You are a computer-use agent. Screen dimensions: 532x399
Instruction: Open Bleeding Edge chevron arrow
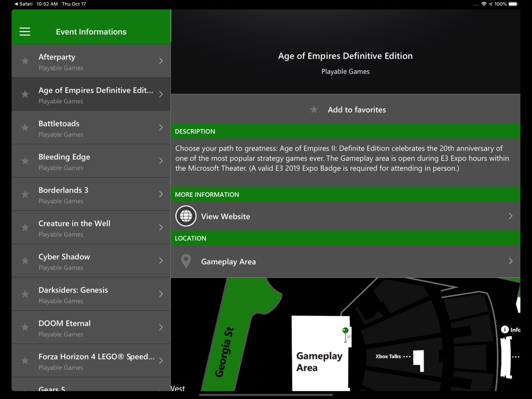point(161,161)
